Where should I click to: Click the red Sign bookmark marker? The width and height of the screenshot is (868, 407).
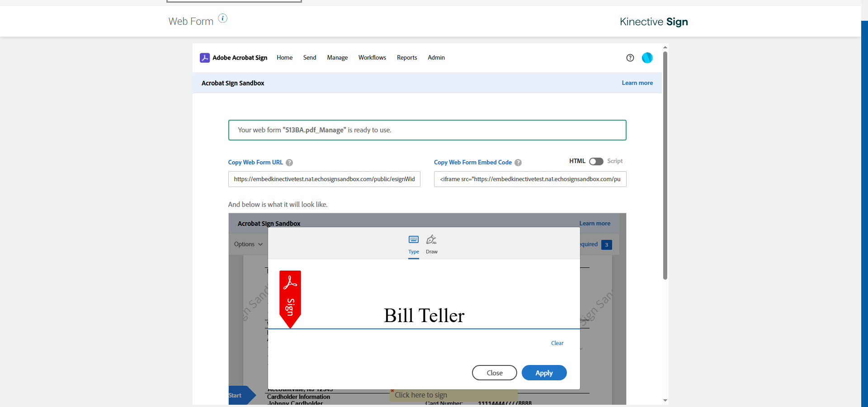[x=290, y=299]
